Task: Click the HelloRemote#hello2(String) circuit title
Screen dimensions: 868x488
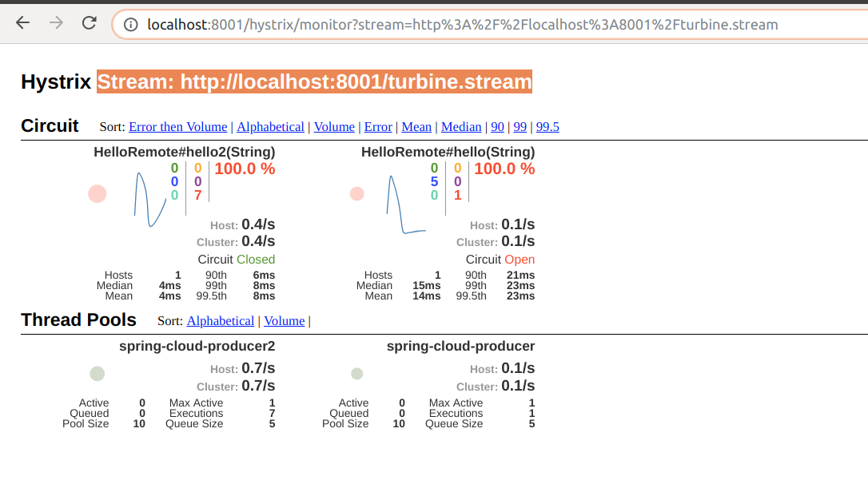Action: (185, 153)
